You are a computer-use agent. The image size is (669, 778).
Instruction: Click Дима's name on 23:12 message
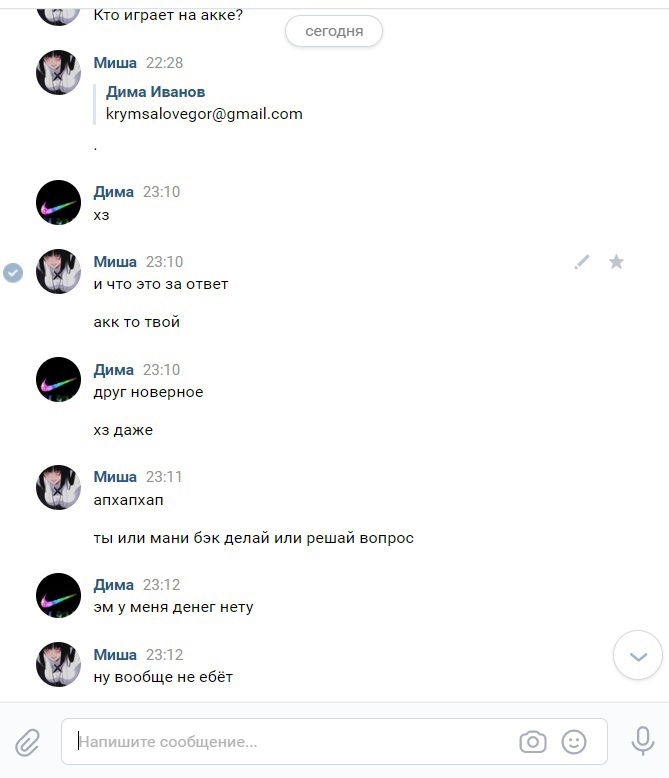click(x=114, y=585)
